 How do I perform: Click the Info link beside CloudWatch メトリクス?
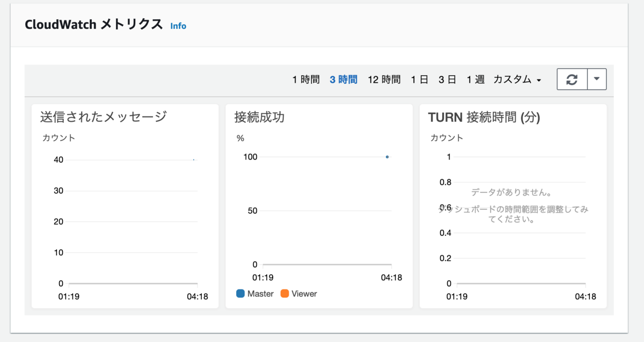point(178,25)
